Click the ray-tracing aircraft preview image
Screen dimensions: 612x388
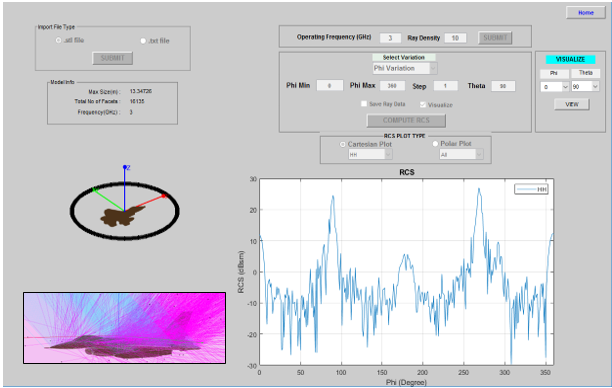[x=125, y=328]
